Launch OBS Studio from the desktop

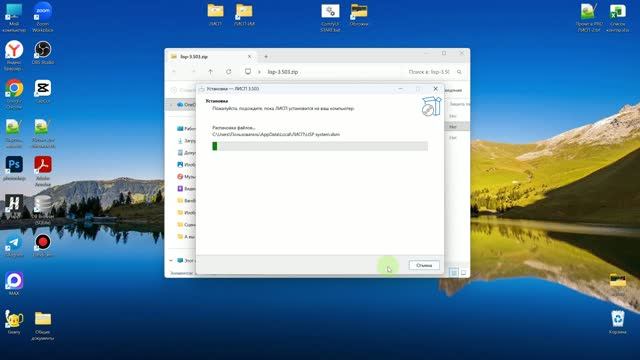point(43,53)
